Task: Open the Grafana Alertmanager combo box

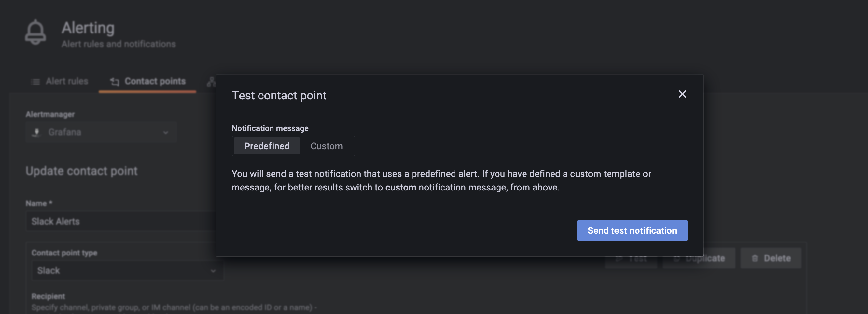Action: click(x=101, y=132)
